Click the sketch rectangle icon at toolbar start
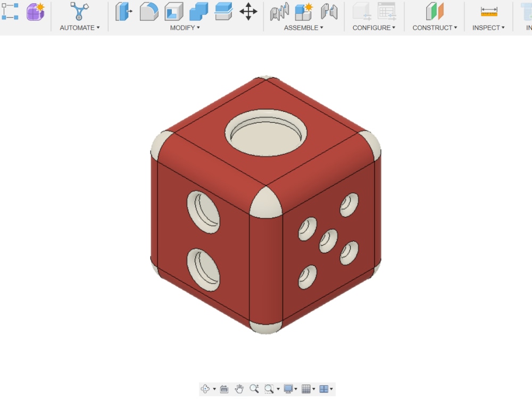This screenshot has height=399, width=532. pos(10,12)
